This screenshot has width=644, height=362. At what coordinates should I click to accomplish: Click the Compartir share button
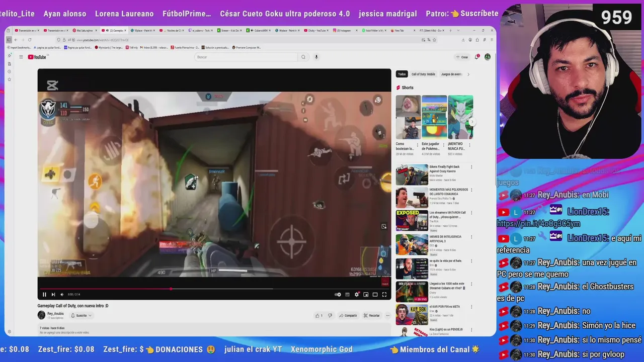click(x=348, y=316)
